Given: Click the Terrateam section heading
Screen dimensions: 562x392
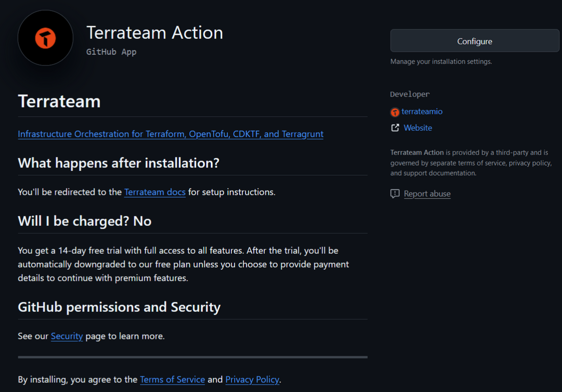Looking at the screenshot, I should [x=59, y=102].
